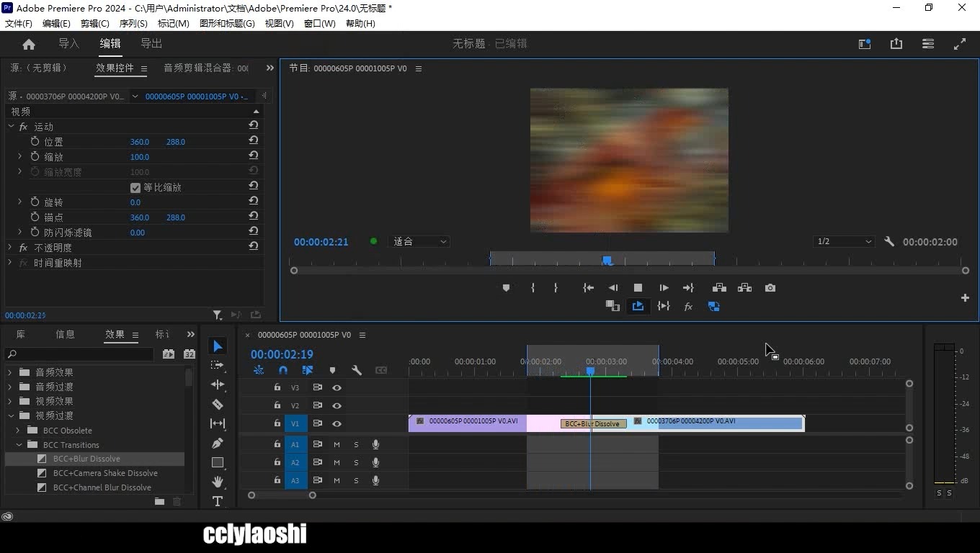Open Program monitor settings wrench
The width and height of the screenshot is (980, 553).
tap(889, 242)
